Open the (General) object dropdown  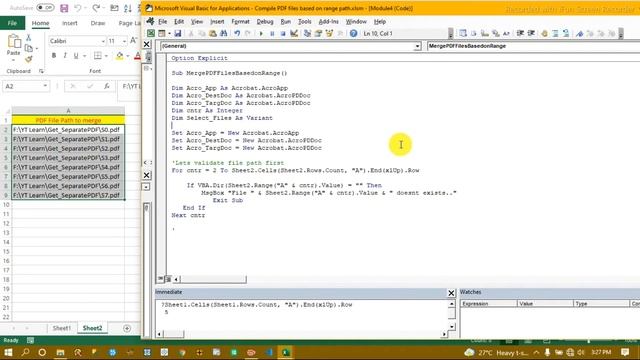coord(417,46)
